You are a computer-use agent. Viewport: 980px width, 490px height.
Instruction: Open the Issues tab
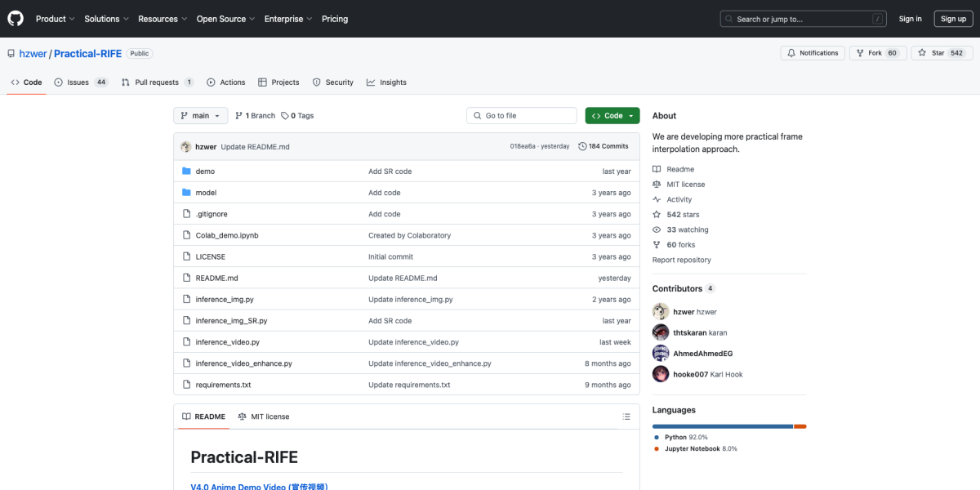click(80, 82)
